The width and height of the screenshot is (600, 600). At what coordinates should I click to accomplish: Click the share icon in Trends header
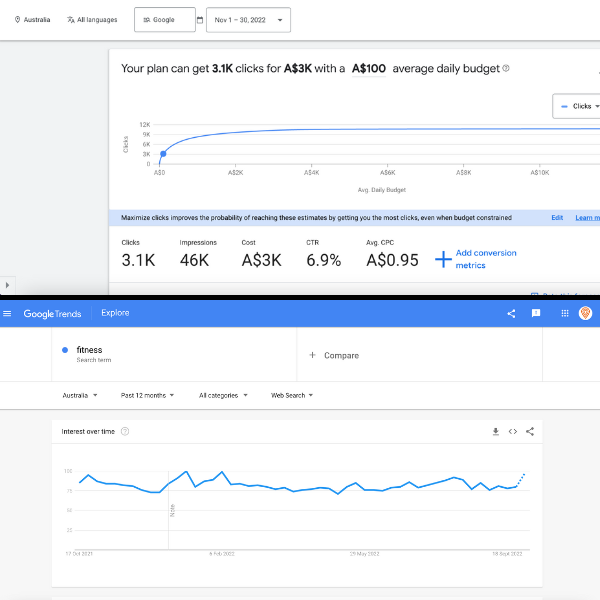tap(511, 313)
